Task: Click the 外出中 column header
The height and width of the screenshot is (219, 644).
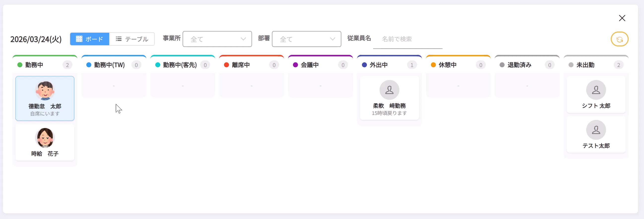Action: 379,65
